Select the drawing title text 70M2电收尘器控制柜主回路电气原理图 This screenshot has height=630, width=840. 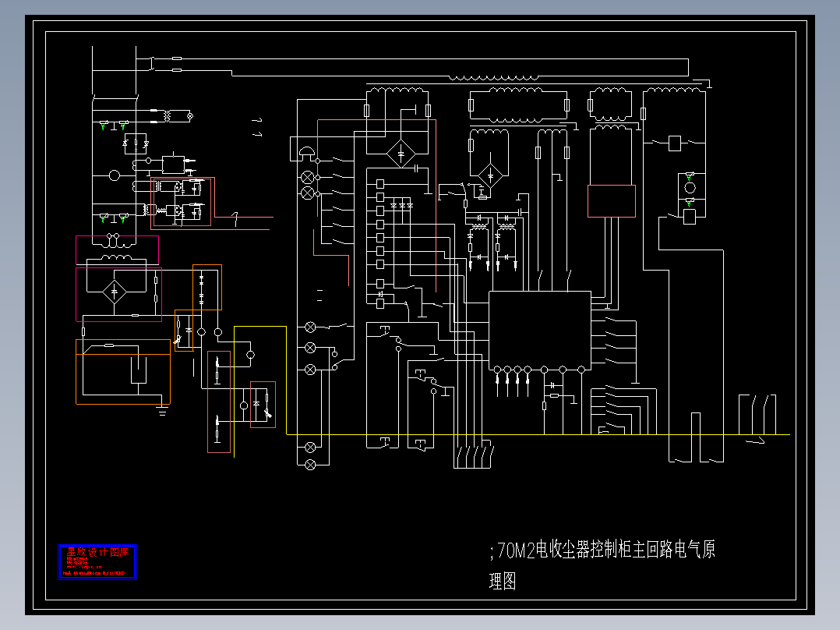pos(602,565)
